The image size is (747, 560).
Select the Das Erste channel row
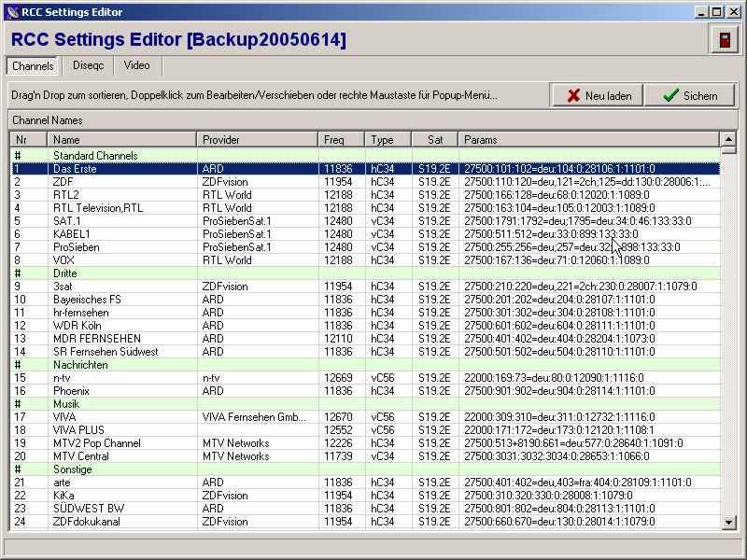(365, 169)
